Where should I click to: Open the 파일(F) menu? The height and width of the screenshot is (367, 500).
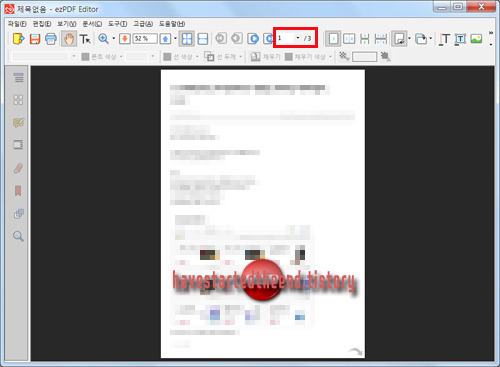[x=17, y=24]
